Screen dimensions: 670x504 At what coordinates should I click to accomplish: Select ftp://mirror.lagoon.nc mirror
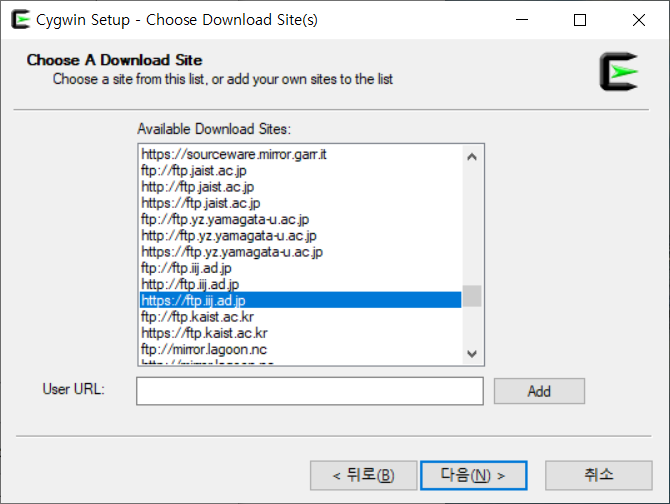[300, 349]
